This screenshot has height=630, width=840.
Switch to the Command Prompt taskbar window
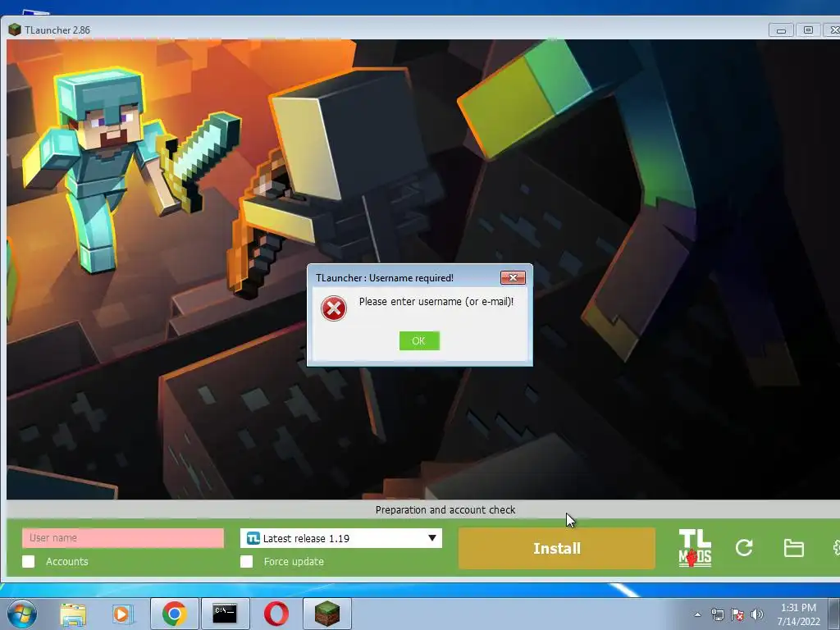(225, 614)
